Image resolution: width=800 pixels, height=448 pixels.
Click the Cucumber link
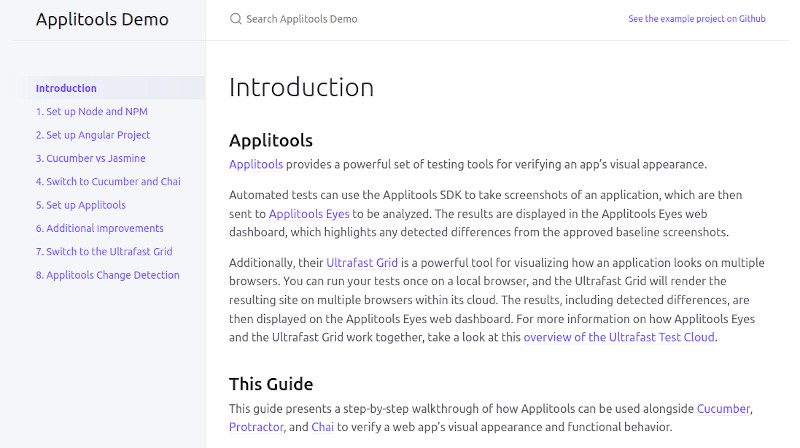(723, 408)
